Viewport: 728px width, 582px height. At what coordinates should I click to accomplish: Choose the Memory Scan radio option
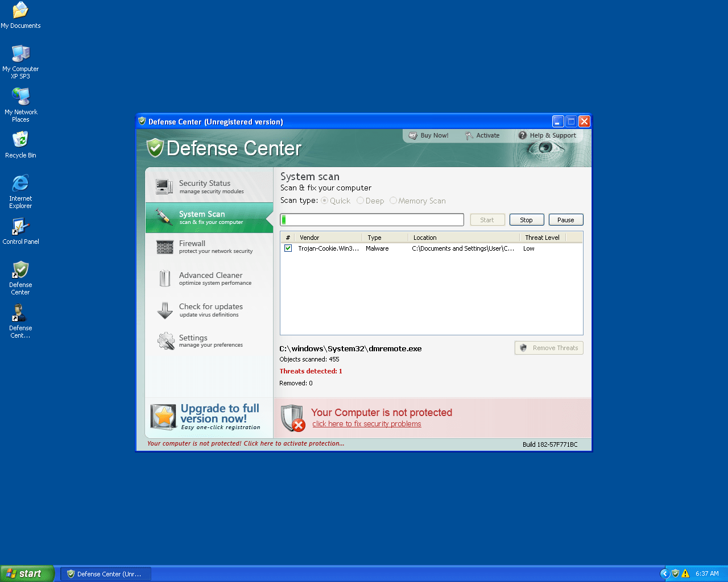pyautogui.click(x=394, y=201)
